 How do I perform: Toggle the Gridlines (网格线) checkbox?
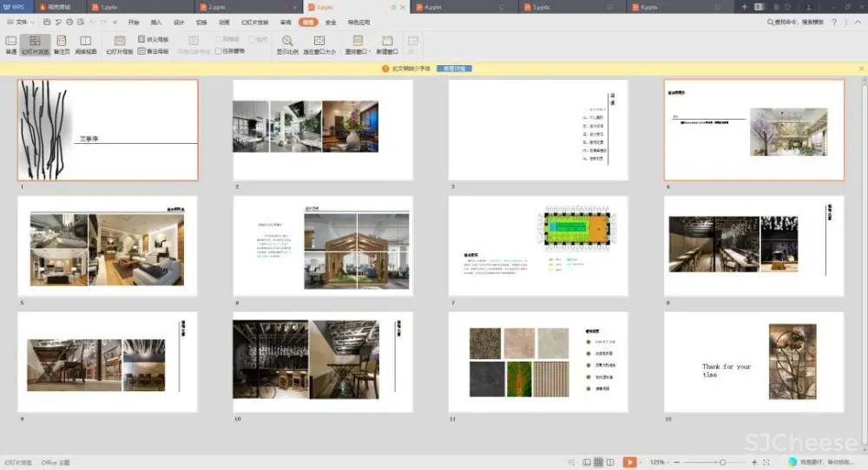pos(219,40)
